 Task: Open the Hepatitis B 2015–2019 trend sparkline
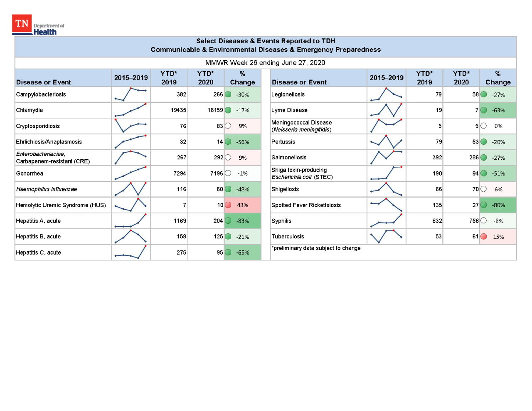(131, 237)
